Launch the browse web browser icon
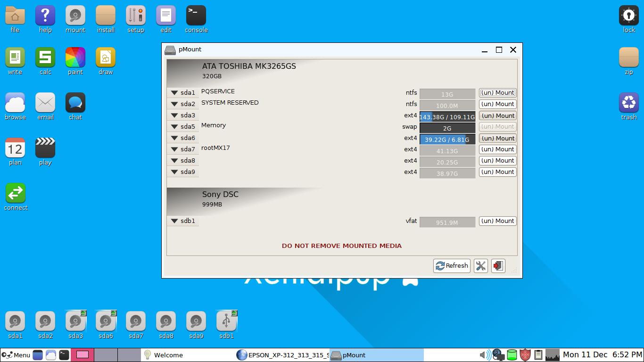 15,107
